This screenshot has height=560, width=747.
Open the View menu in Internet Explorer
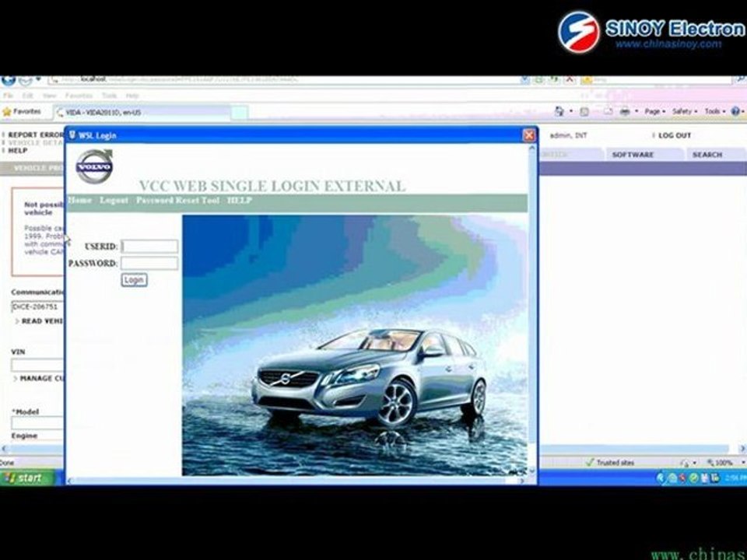pyautogui.click(x=49, y=96)
